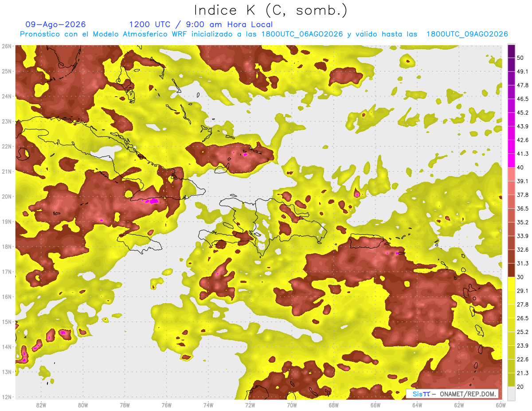Click the 'Pronóstico con el Modelo Atmosférico WRF' line
The height and width of the screenshot is (411, 532).
[x=264, y=34]
